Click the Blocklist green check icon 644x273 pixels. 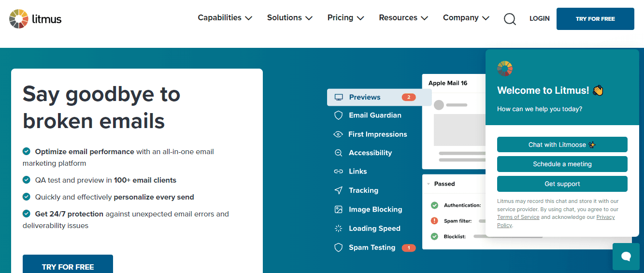(x=434, y=237)
